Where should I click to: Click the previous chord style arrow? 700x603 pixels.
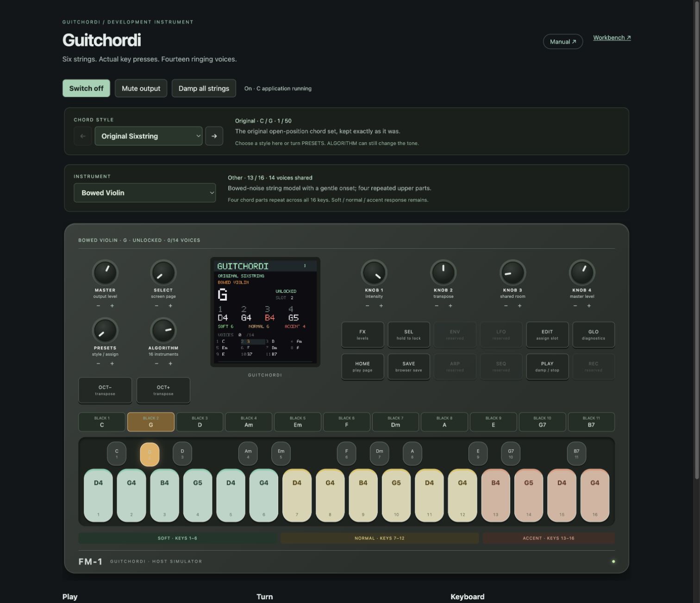tap(83, 136)
